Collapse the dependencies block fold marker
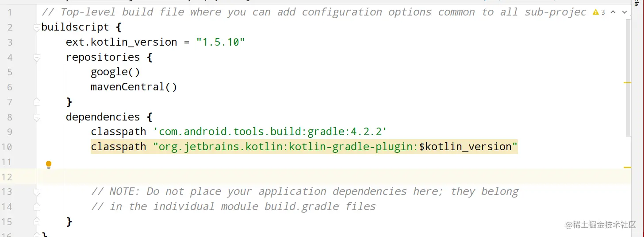 37,117
